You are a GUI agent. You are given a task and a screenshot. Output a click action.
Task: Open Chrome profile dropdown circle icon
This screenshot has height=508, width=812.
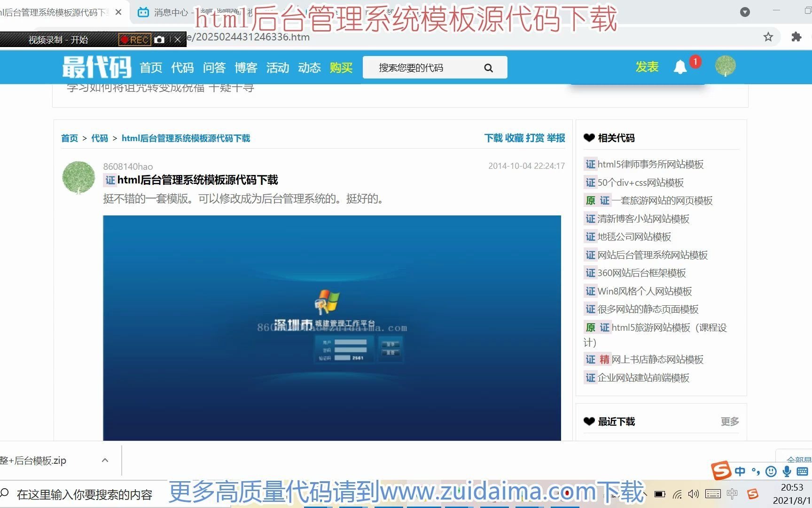(745, 12)
